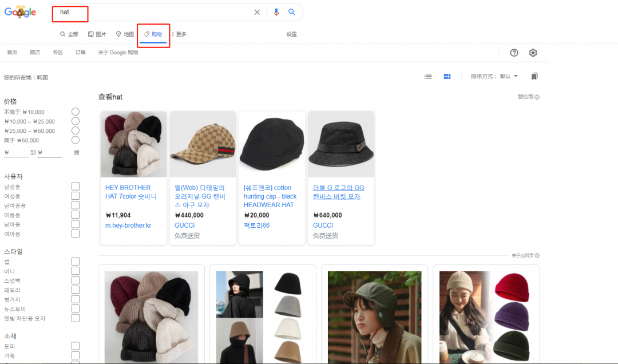
Task: Open the 专区 section page
Action: click(x=58, y=53)
